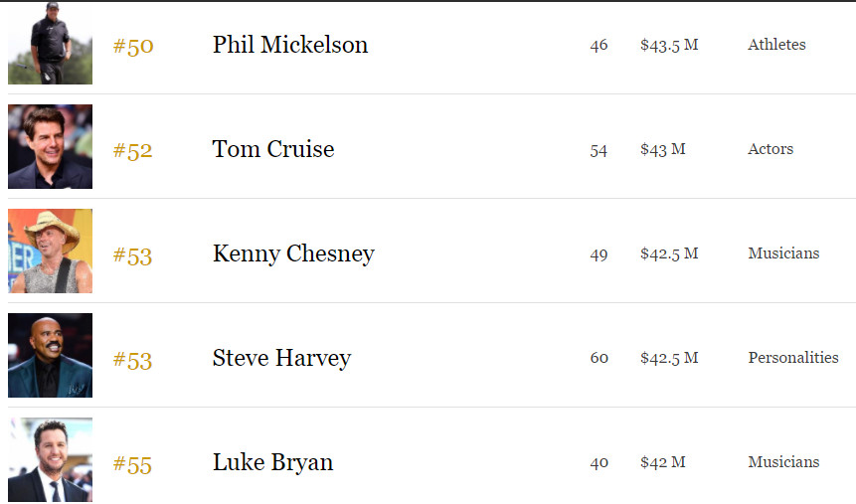Open the Steve Harvey photo thumbnail
Screen dimensions: 856x504
click(x=51, y=355)
